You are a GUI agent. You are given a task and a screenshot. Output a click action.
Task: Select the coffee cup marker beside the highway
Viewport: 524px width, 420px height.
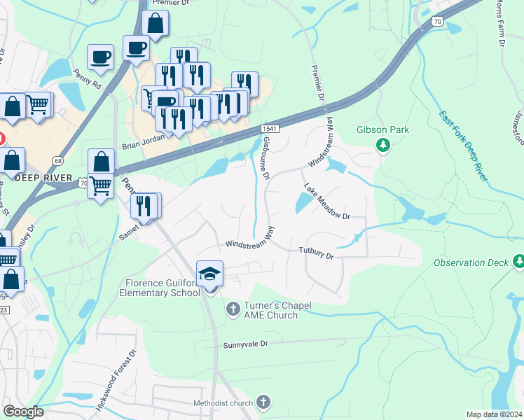tap(136, 49)
